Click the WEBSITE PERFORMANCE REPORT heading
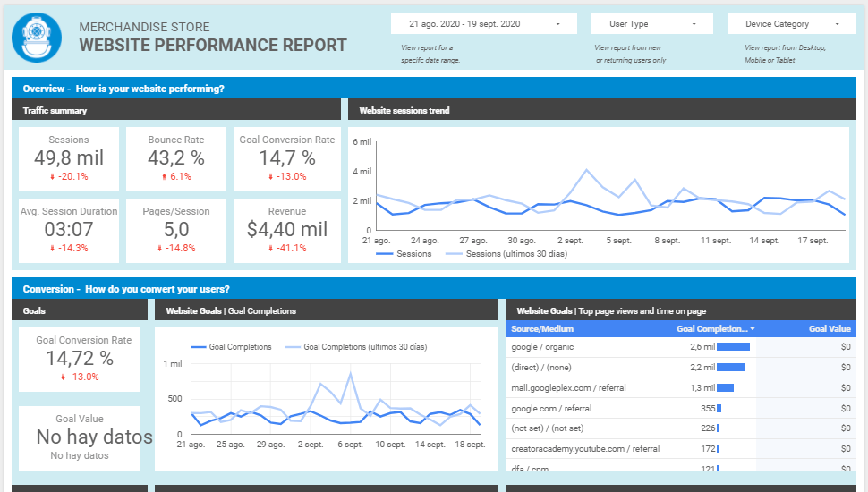 (213, 46)
